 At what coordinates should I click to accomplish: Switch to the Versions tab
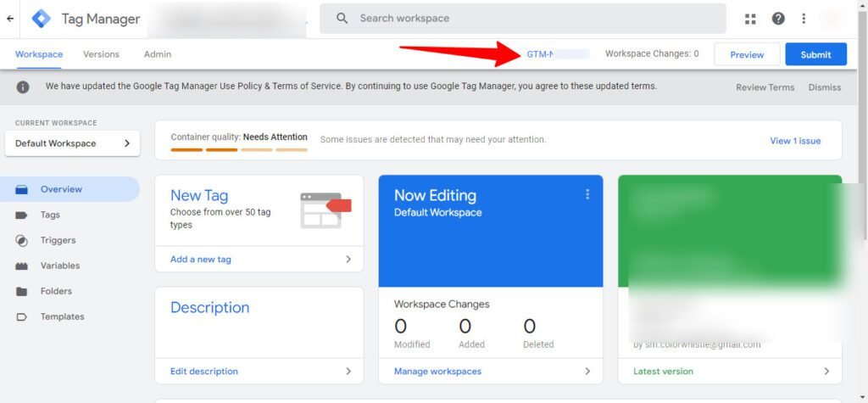(102, 54)
